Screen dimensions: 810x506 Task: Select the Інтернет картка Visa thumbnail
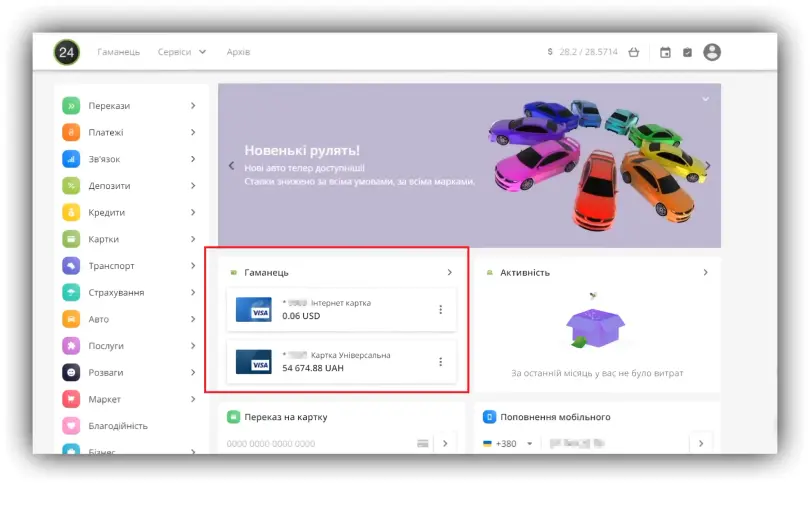[254, 309]
